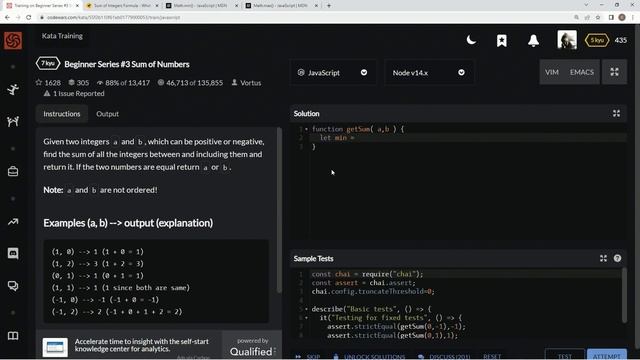This screenshot has height=360, width=640.
Task: Click UNLOCK SOLUTIONS
Action: (x=369, y=357)
